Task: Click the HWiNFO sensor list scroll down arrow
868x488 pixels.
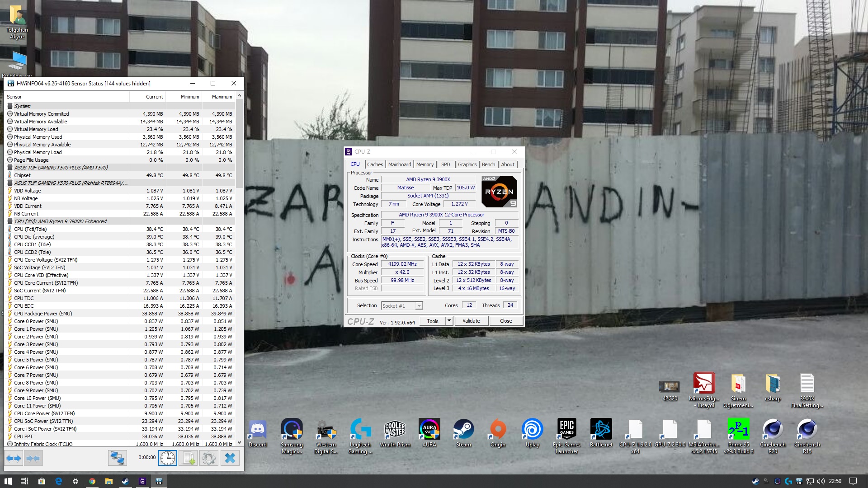Action: point(239,443)
